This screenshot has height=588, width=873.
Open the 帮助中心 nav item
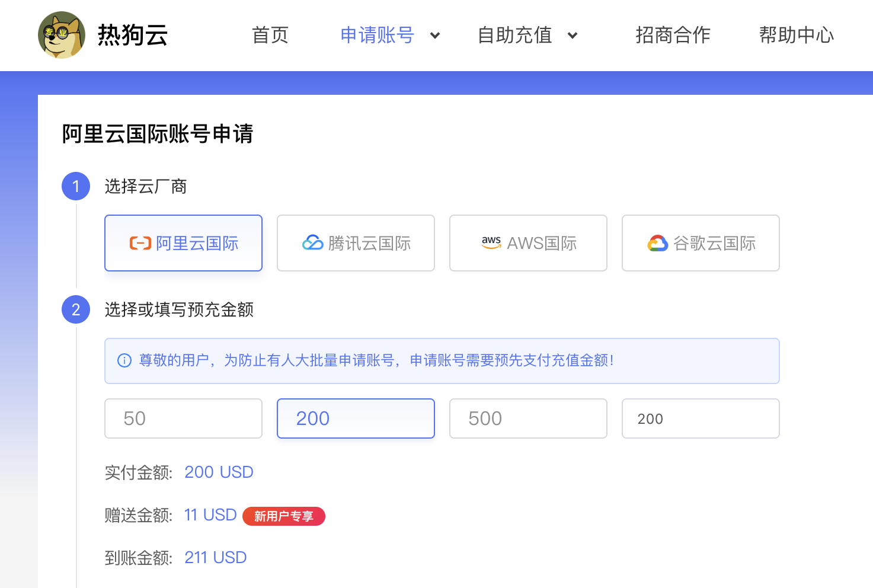pos(797,35)
